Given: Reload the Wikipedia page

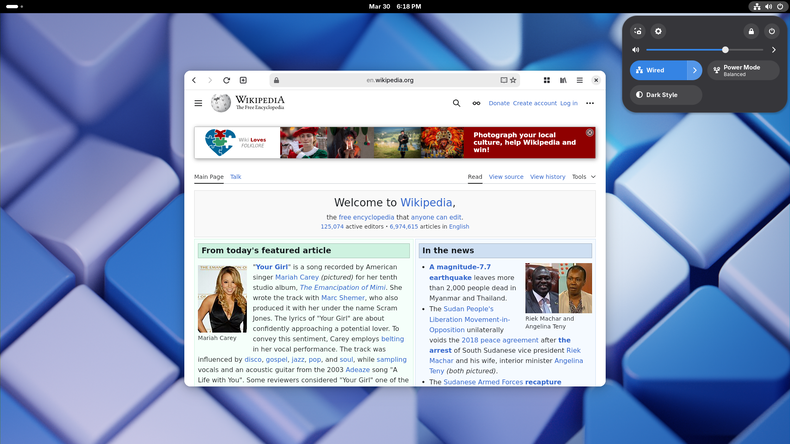Looking at the screenshot, I should [x=226, y=80].
